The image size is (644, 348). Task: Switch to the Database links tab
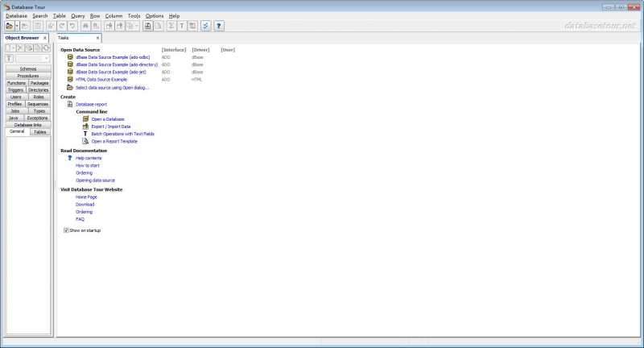(x=28, y=125)
